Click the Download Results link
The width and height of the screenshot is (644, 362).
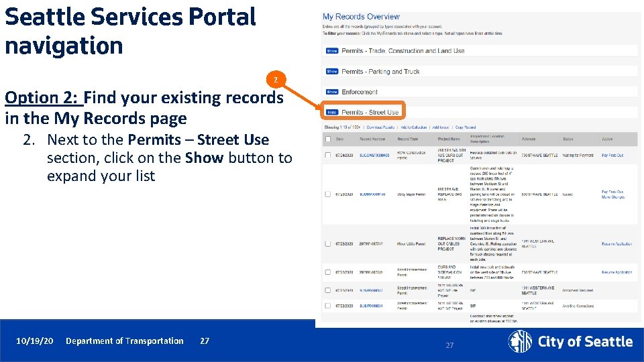[x=380, y=127]
